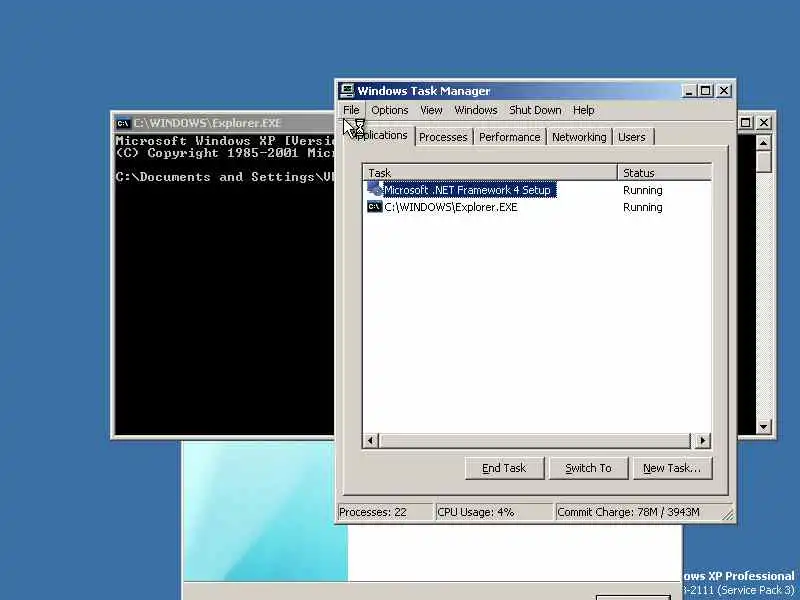The height and width of the screenshot is (600, 800).
Task: Click the task list horizontal scrollbar track
Action: (535, 440)
